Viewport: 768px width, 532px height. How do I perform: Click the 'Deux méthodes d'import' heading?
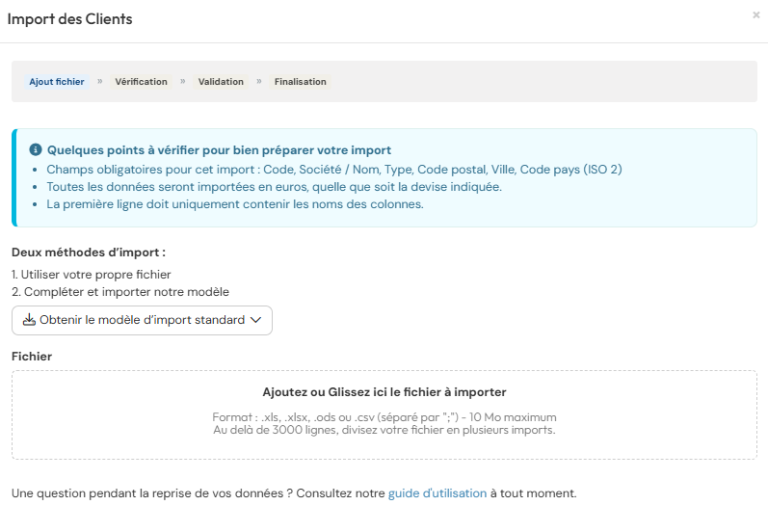(89, 253)
